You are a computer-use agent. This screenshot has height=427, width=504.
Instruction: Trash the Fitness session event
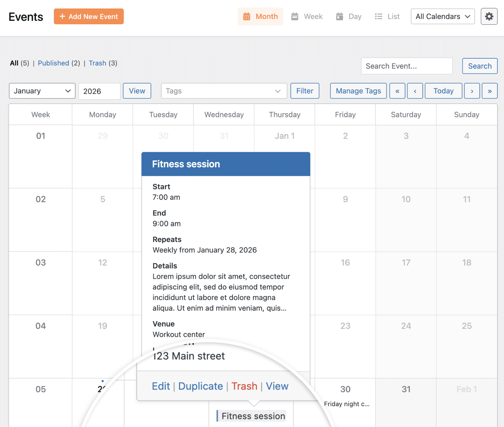[x=244, y=386]
